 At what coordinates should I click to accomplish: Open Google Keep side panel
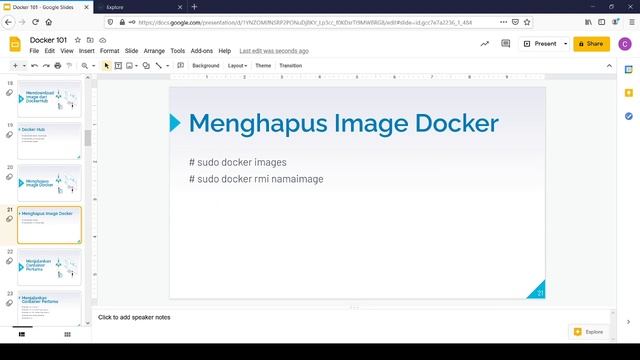pos(629,93)
